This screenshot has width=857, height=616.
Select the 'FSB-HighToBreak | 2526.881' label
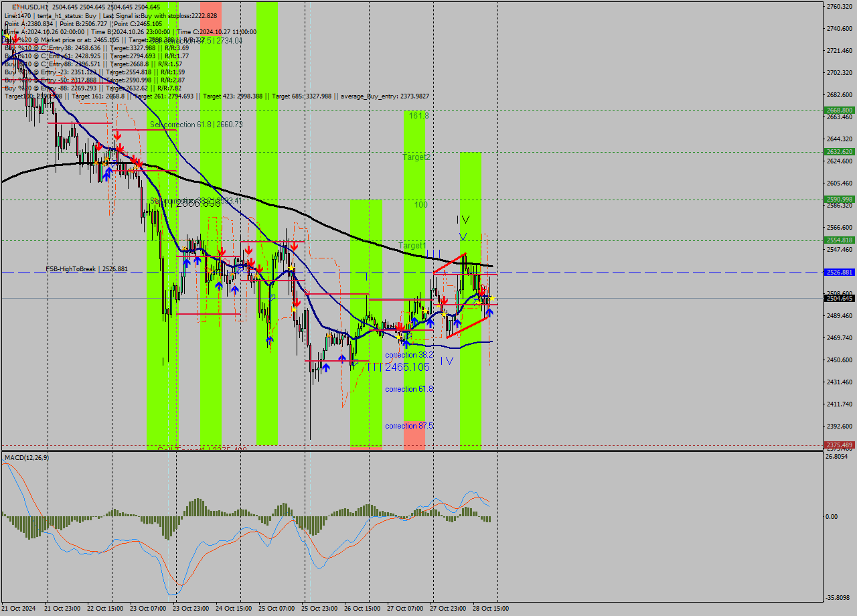click(86, 269)
